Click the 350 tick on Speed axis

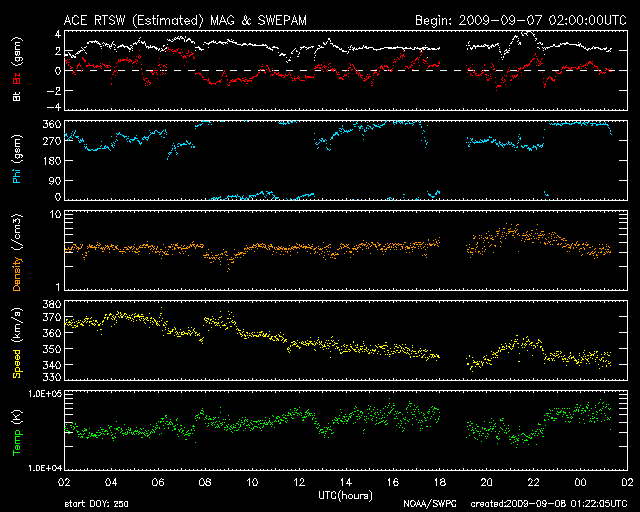pyautogui.click(x=52, y=349)
